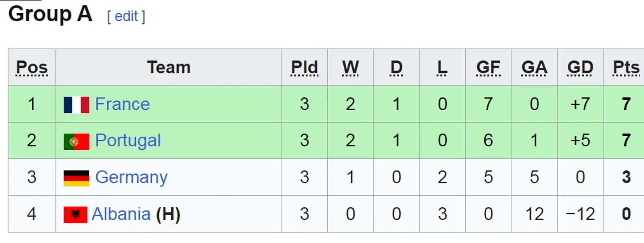
Task: Click the GD column header abbreviation
Action: (x=580, y=67)
